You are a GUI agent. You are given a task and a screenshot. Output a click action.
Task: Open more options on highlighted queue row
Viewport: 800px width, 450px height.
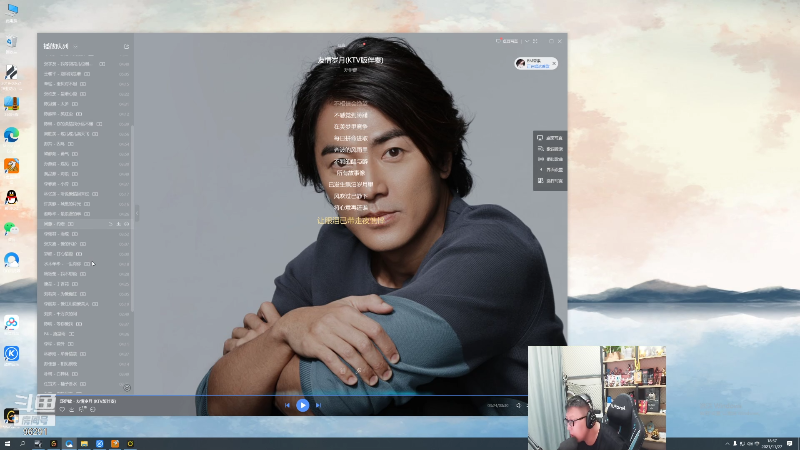[x=127, y=224]
